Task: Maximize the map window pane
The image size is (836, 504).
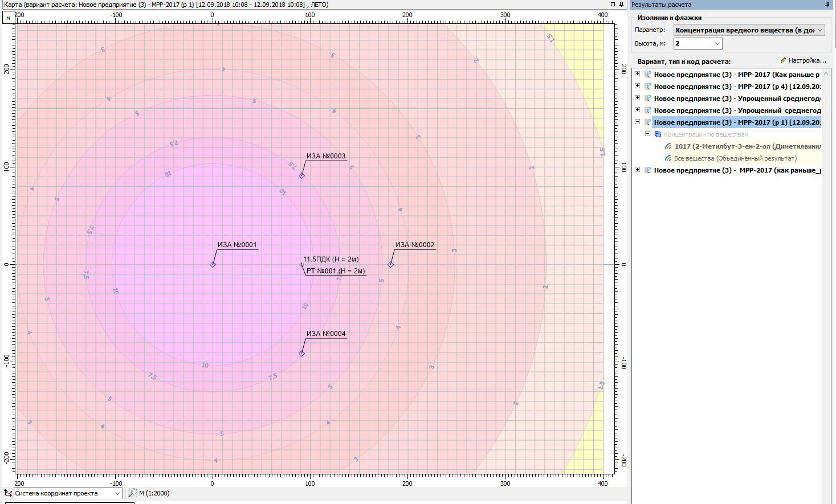Action: (613, 5)
